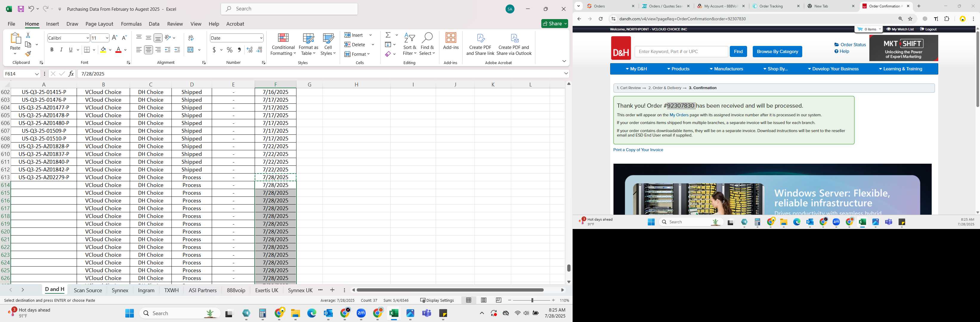This screenshot has height=322, width=980.
Task: Click Percent Style icon
Action: click(229, 50)
